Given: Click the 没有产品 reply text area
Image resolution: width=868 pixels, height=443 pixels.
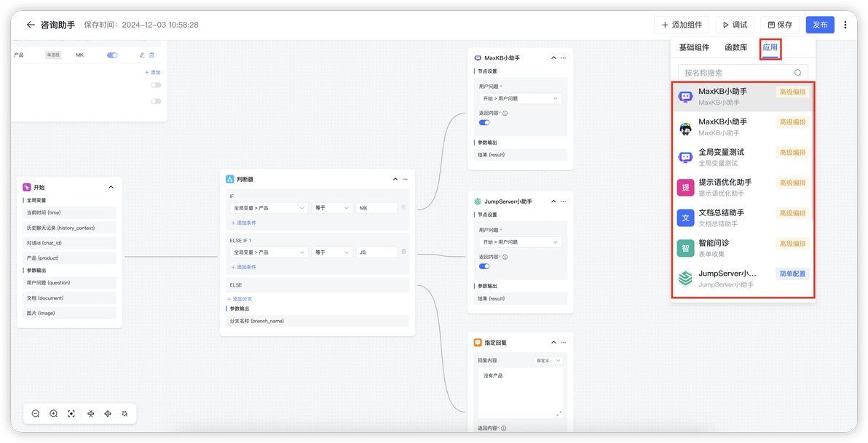Looking at the screenshot, I should pyautogui.click(x=521, y=393).
